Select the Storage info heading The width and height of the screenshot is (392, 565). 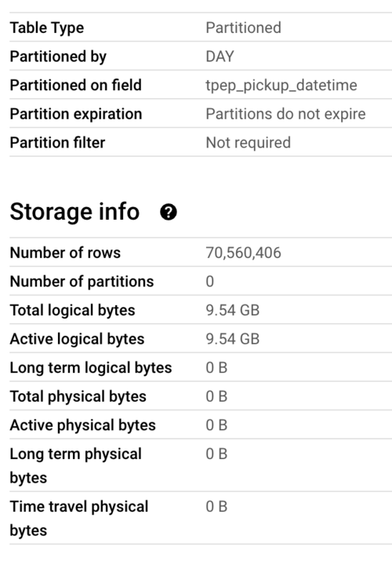click(x=74, y=212)
